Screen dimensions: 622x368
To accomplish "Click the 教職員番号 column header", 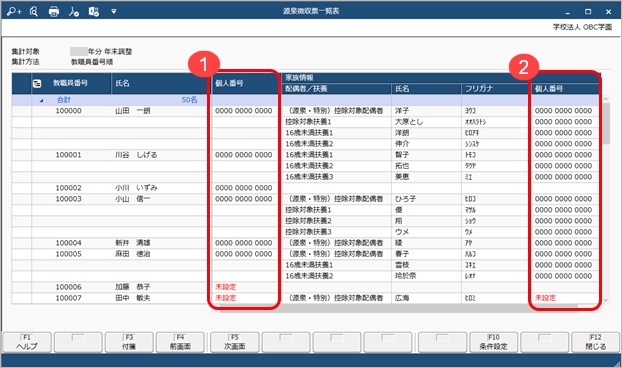I will point(70,83).
